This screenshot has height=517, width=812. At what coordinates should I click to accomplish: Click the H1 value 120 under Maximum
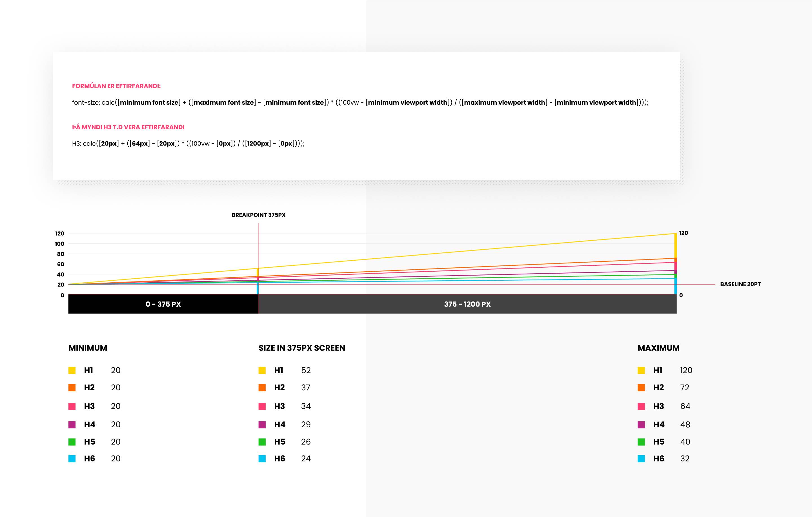(x=686, y=370)
